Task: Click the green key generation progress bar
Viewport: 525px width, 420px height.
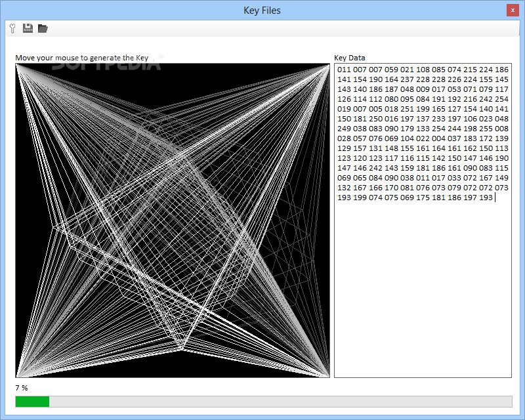Action: tap(264, 402)
